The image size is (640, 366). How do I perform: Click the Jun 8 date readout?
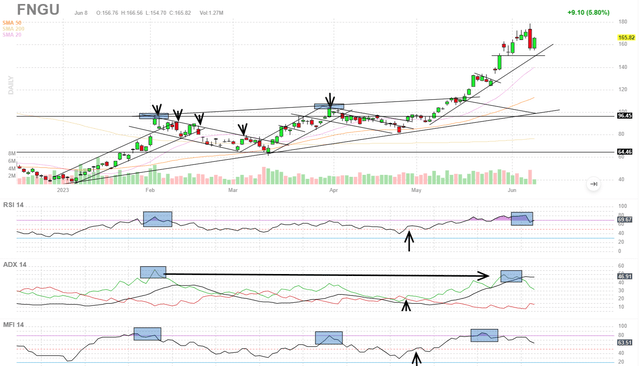[81, 13]
